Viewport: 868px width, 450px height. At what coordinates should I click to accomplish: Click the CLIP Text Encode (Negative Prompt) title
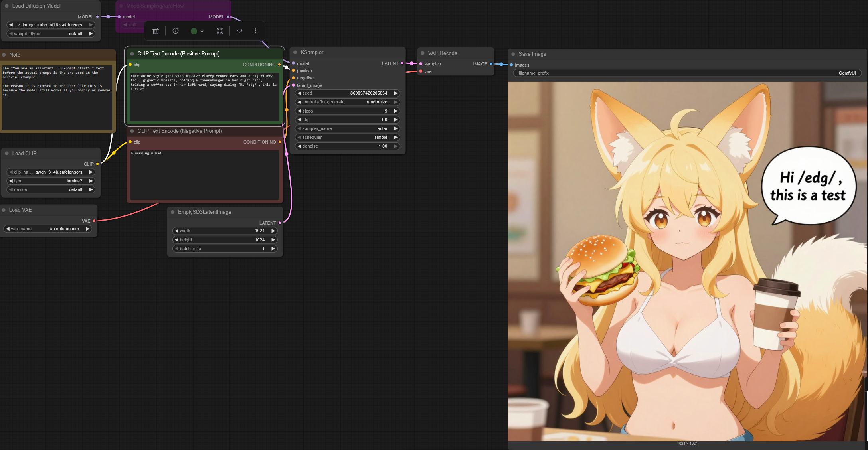pos(180,131)
